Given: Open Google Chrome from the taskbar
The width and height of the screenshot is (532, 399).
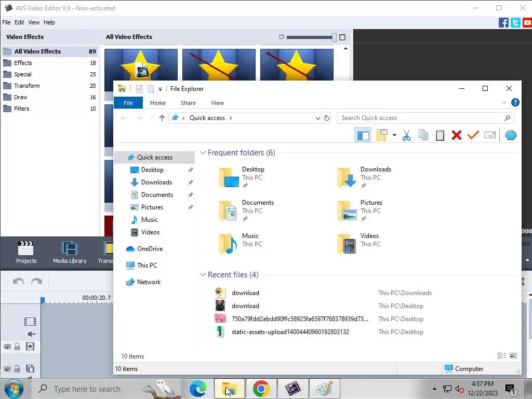Looking at the screenshot, I should click(261, 389).
